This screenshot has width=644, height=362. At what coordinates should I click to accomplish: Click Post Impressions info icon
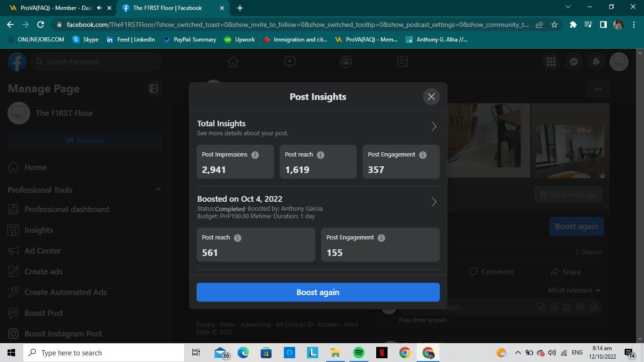pyautogui.click(x=255, y=155)
